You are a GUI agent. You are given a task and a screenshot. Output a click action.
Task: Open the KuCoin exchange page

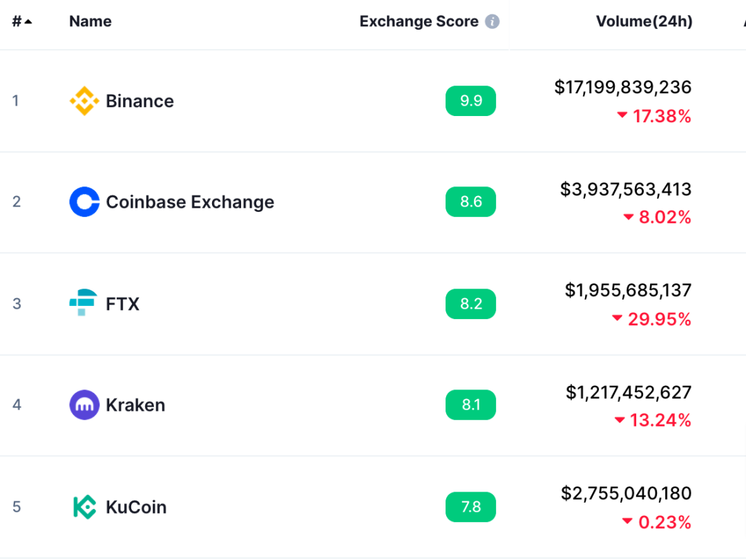click(136, 507)
